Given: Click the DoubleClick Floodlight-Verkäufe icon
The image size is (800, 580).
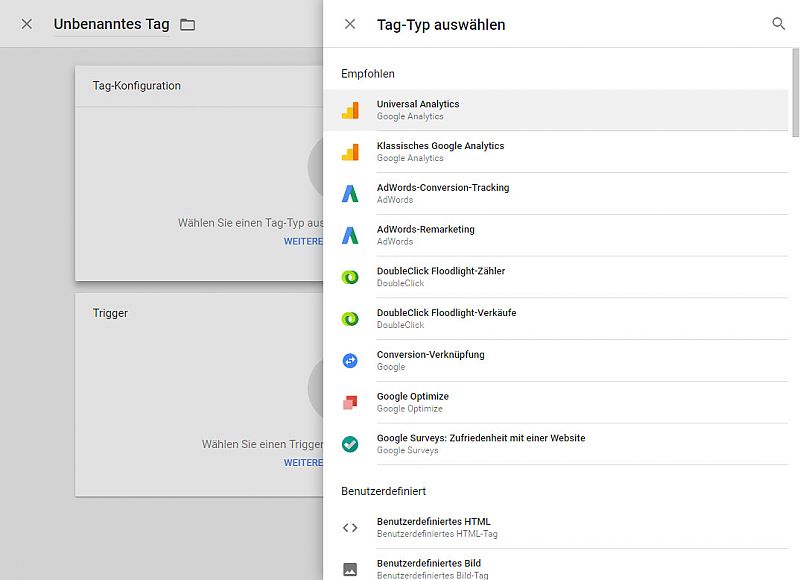Looking at the screenshot, I should pyautogui.click(x=350, y=319).
